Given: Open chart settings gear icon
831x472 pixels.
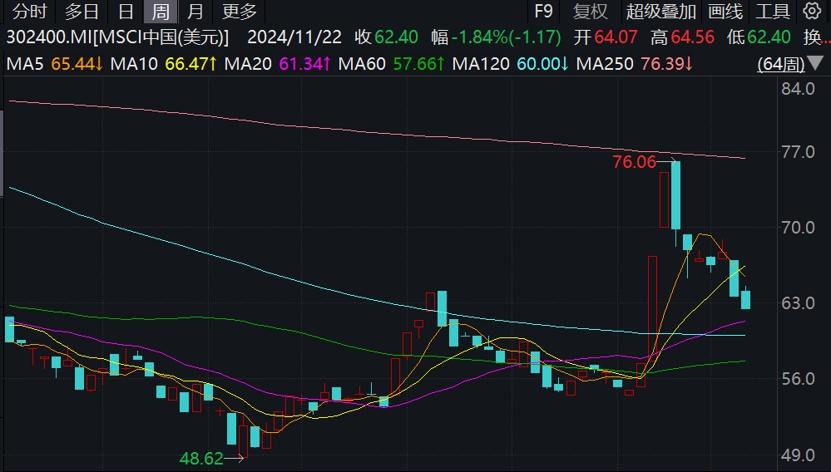Looking at the screenshot, I should tap(812, 11).
